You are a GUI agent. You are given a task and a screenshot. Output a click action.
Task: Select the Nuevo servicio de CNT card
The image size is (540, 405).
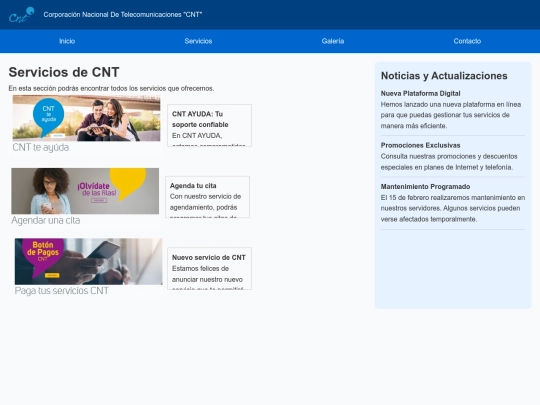(209, 269)
